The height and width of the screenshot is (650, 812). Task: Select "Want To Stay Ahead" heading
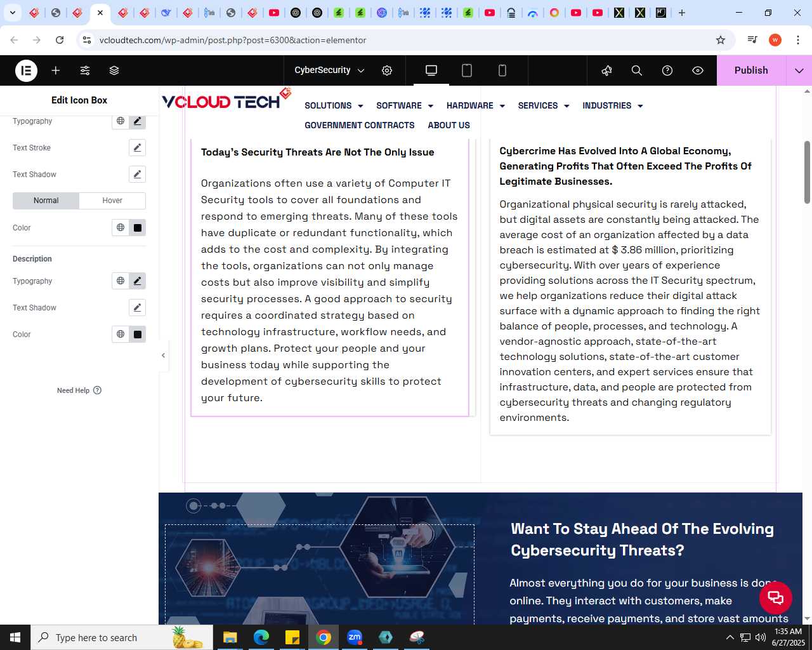(x=642, y=540)
